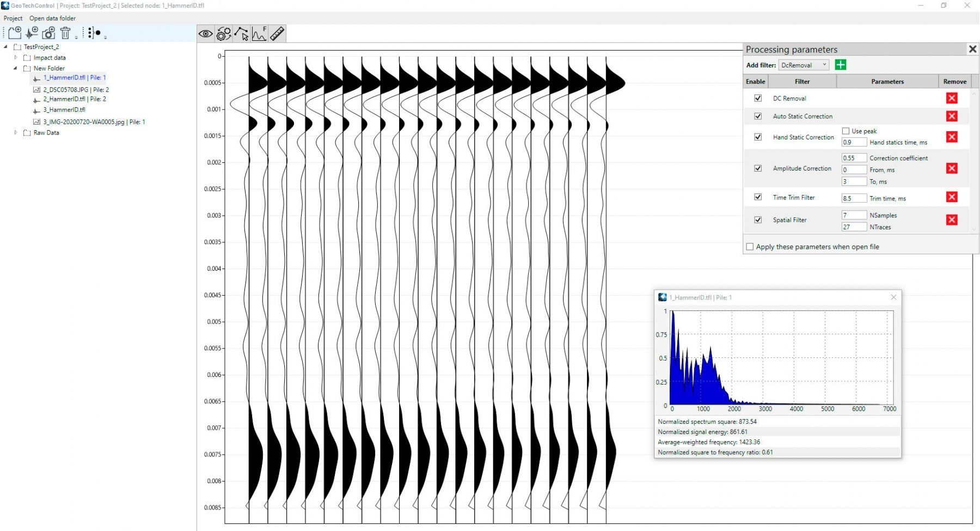This screenshot has width=980, height=531.
Task: Click the add signal file icon
Action: click(x=32, y=33)
